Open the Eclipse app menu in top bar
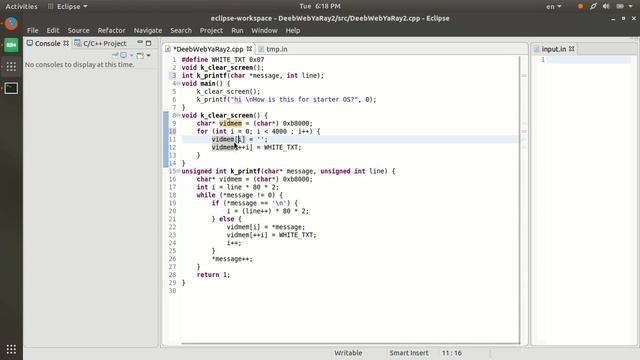Viewport: 640px width, 360px height. click(68, 6)
